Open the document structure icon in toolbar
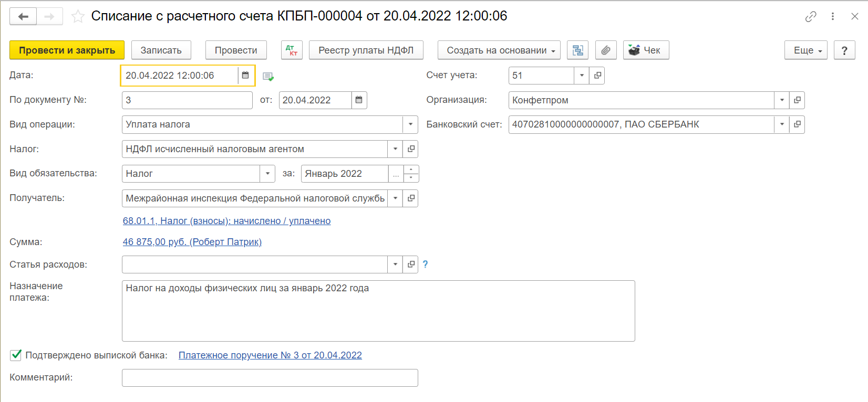 [x=577, y=50]
